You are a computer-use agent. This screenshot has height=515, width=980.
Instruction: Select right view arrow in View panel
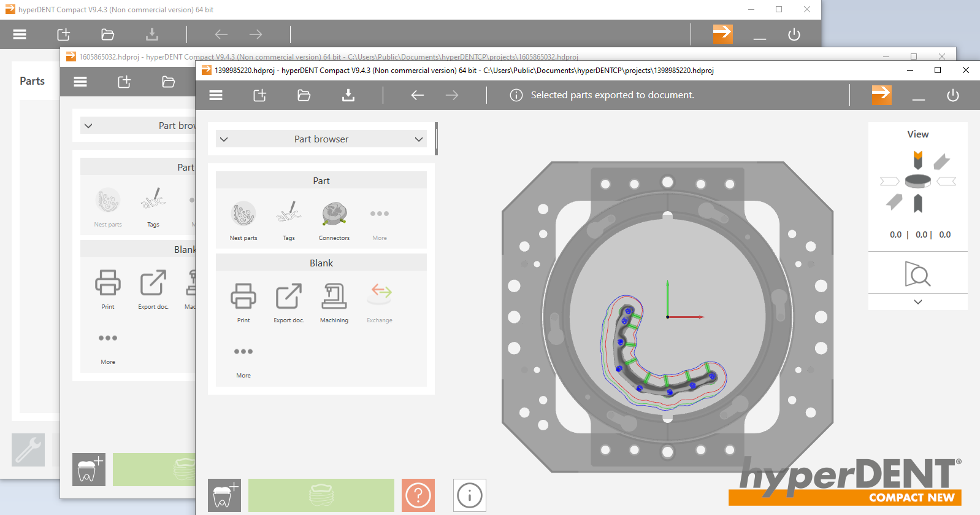[x=946, y=181]
